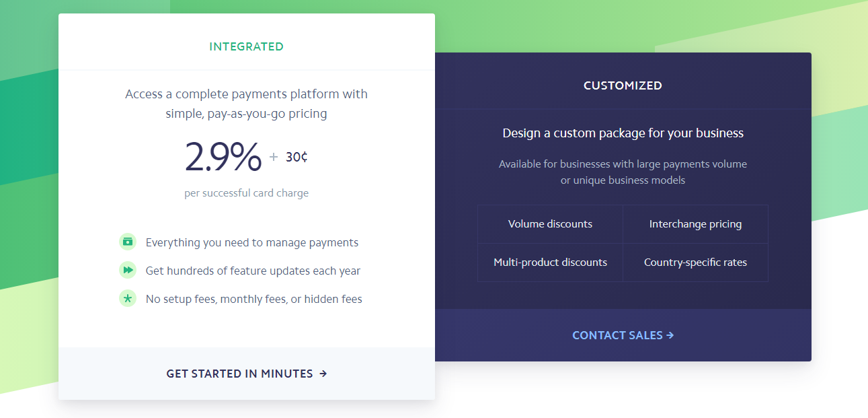
Task: Click the arrow beside Contact Sales
Action: point(670,335)
